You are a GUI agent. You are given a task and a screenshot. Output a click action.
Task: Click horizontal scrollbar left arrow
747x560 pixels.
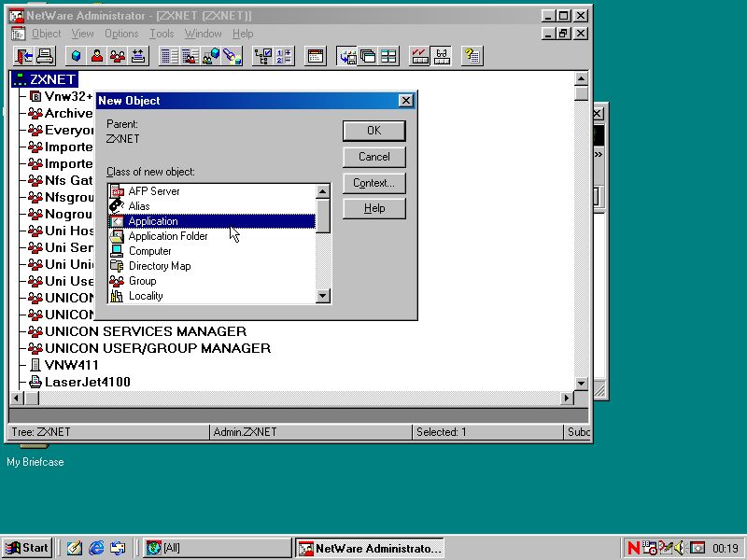tap(17, 399)
